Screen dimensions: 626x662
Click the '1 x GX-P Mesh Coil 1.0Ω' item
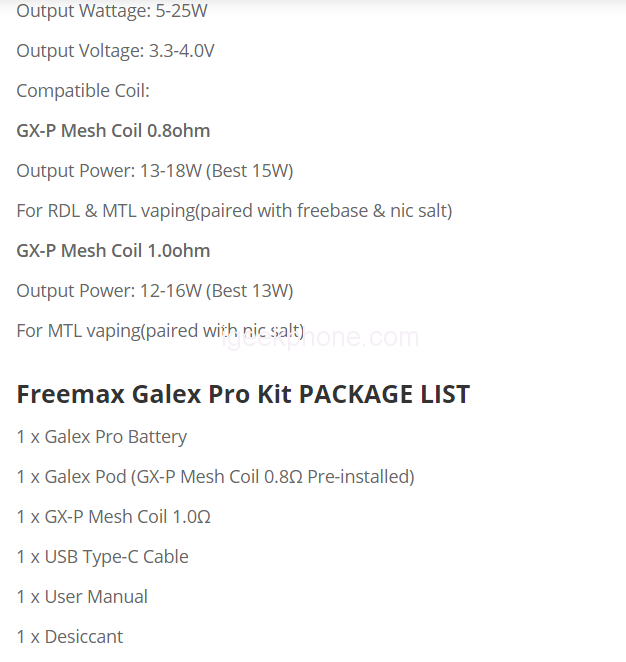[x=114, y=517]
